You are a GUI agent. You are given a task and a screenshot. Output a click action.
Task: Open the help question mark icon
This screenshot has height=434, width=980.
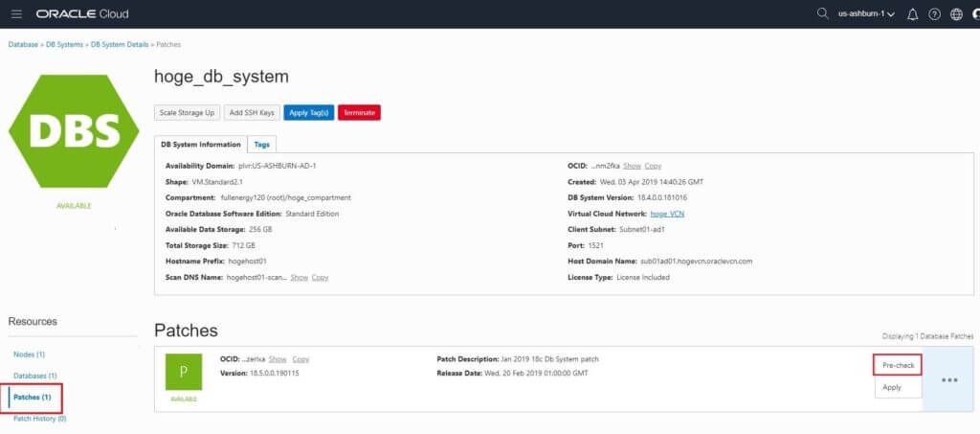click(934, 14)
